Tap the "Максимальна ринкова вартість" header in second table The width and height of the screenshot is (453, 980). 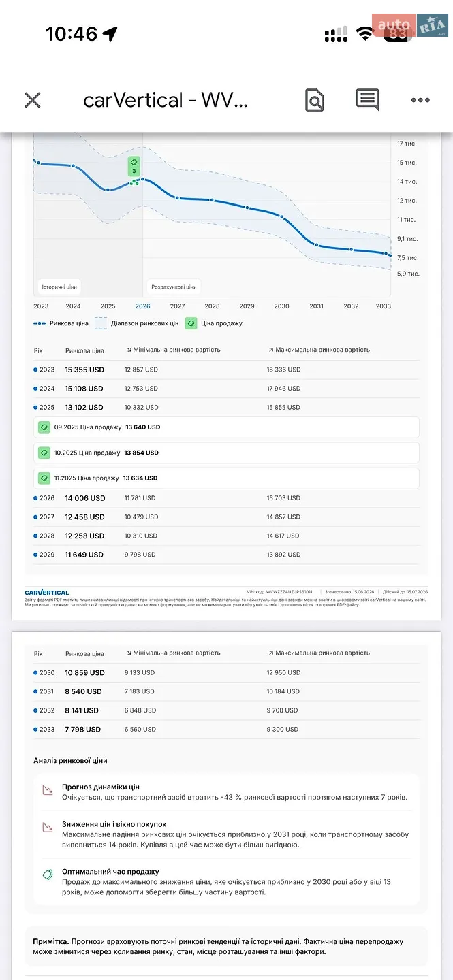(319, 653)
